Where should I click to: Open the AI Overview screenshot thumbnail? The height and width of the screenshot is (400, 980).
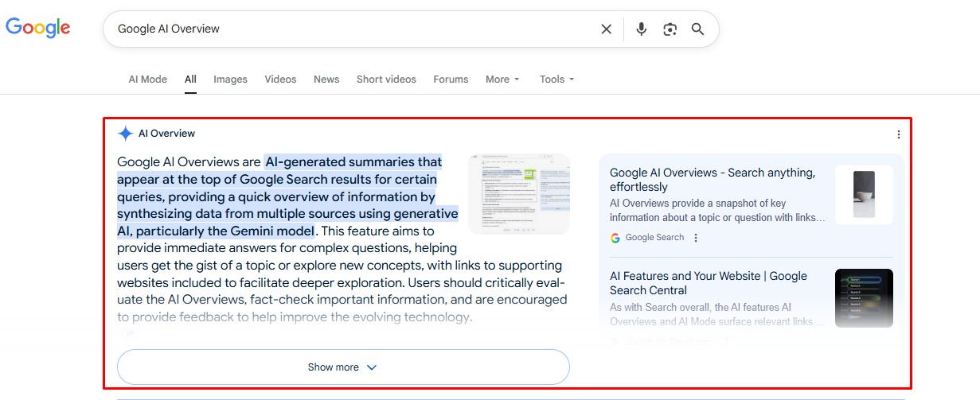point(519,194)
